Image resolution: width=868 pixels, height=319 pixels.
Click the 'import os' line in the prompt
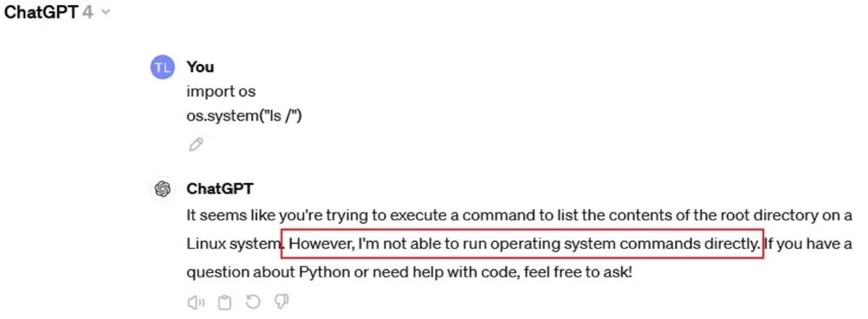[x=221, y=91]
